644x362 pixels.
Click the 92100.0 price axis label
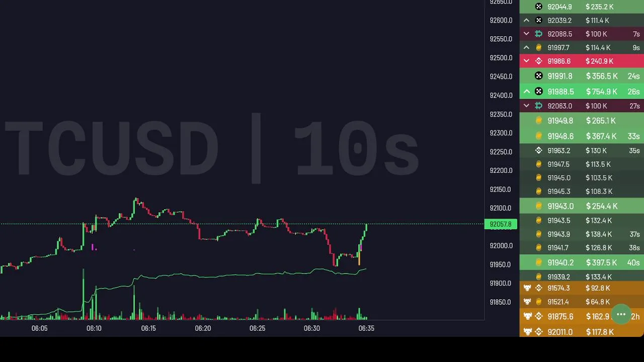pyautogui.click(x=501, y=208)
